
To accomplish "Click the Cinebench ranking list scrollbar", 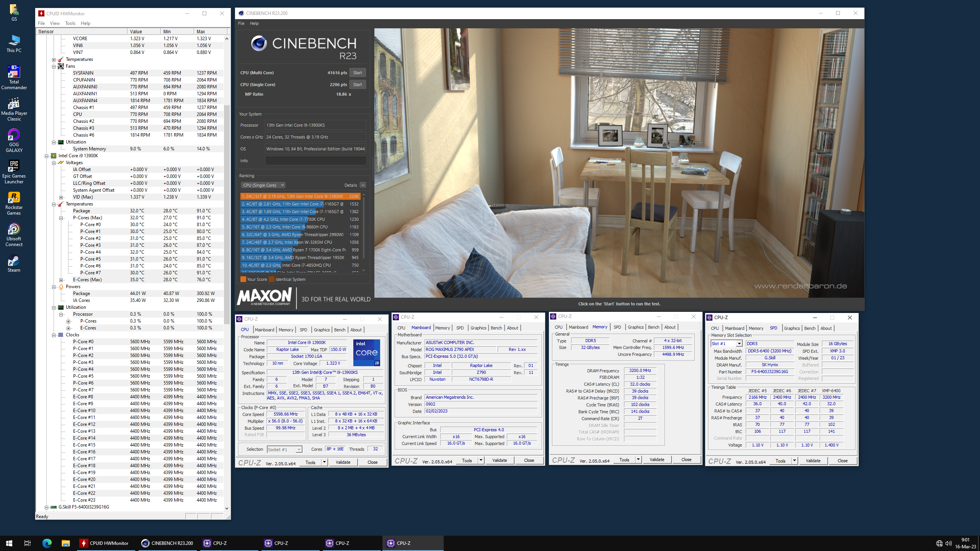I will pyautogui.click(x=364, y=228).
